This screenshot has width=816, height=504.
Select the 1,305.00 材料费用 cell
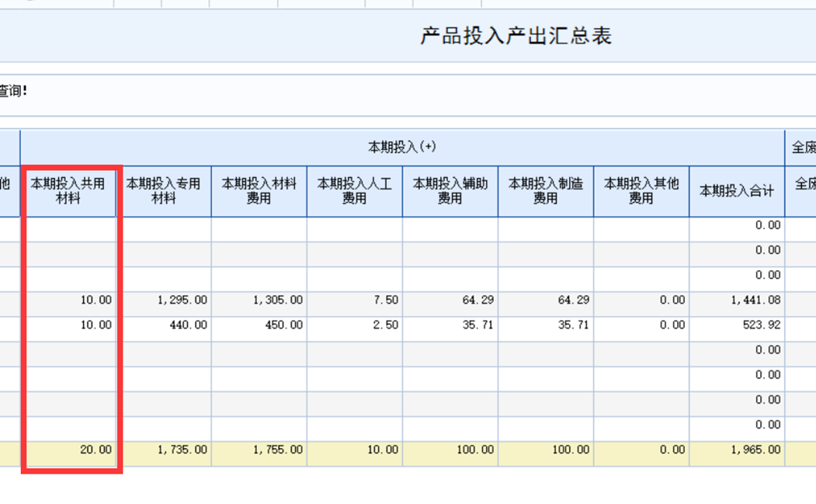pyautogui.click(x=259, y=304)
